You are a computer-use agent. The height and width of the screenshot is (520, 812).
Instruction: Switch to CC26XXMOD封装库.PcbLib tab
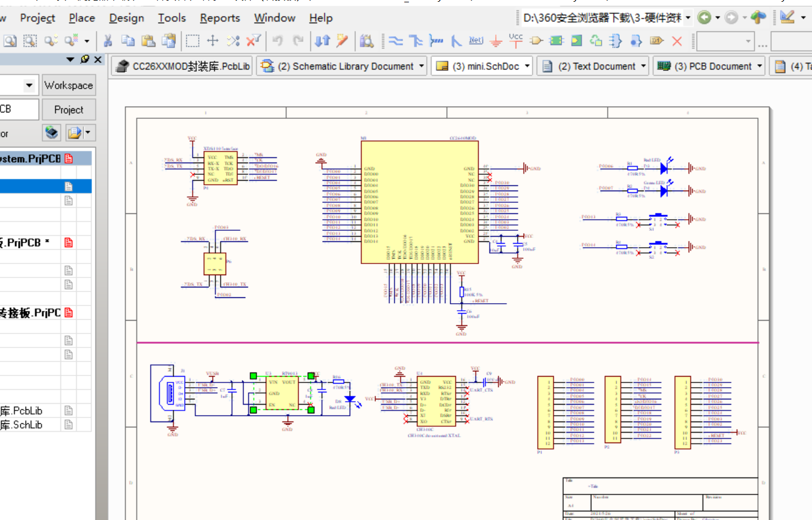pyautogui.click(x=182, y=66)
